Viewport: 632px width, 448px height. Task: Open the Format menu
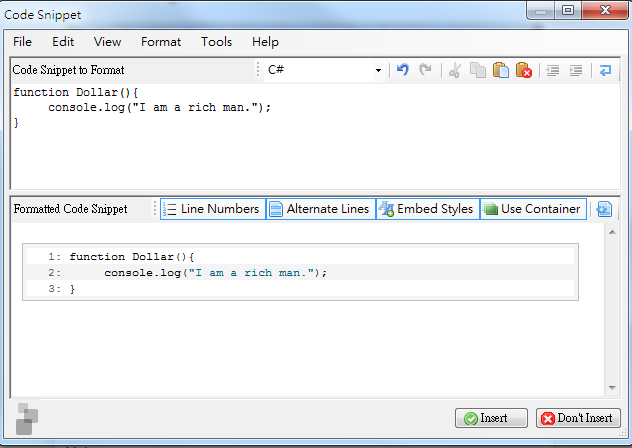pyautogui.click(x=161, y=42)
